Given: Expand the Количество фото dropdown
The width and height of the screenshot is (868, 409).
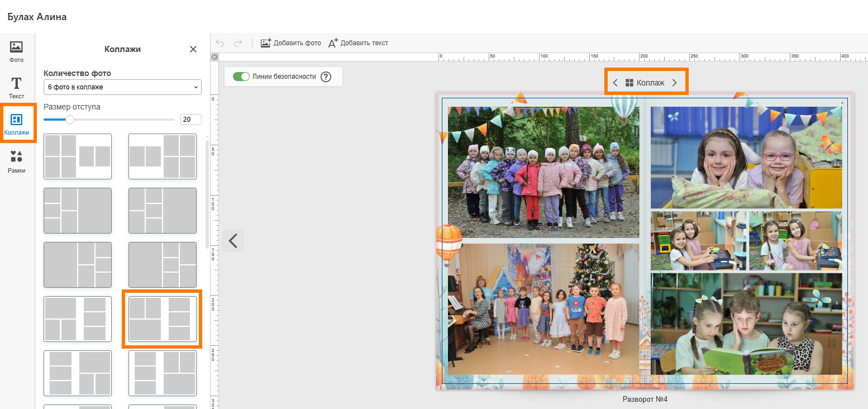Looking at the screenshot, I should [x=122, y=87].
